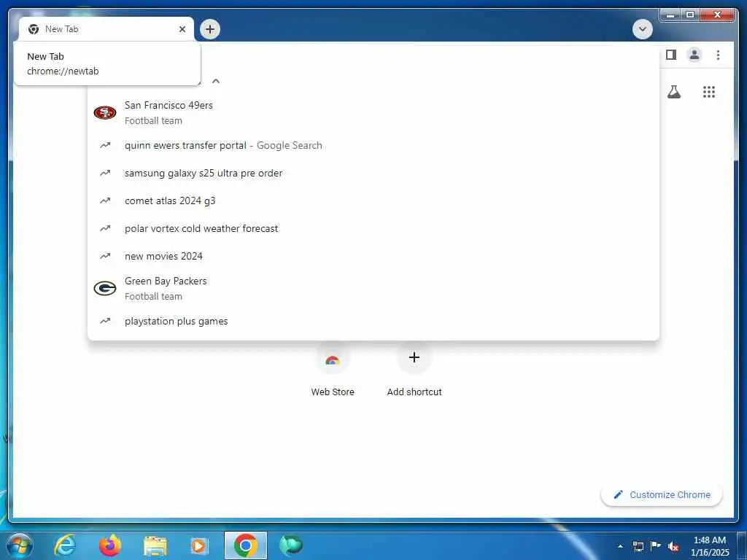This screenshot has height=560, width=747.
Task: Open the clock showing 1:48 AM
Action: click(x=710, y=546)
